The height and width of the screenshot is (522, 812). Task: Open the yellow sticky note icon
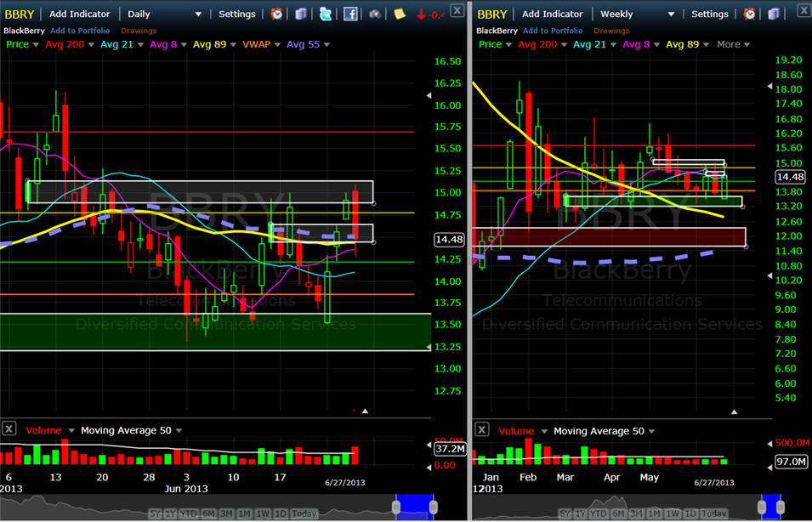pos(399,14)
